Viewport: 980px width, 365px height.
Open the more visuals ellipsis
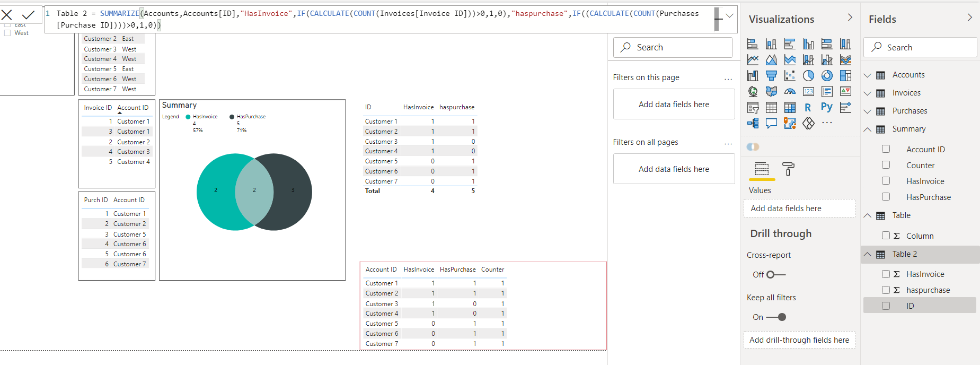tap(827, 123)
